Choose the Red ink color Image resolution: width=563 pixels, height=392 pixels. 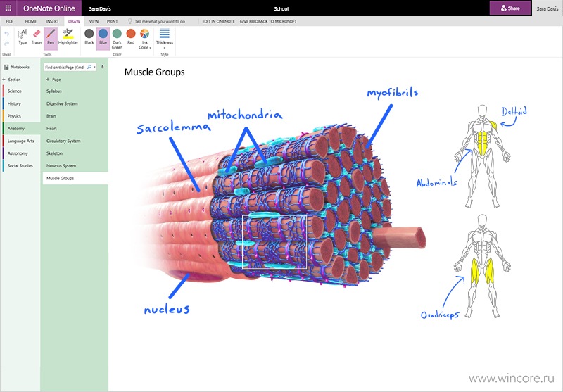[131, 37]
